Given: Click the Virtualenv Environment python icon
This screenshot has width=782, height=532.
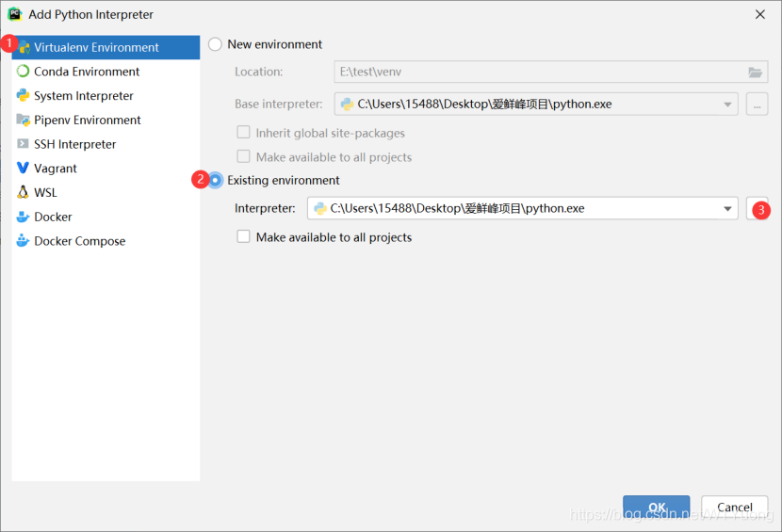Looking at the screenshot, I should [24, 47].
